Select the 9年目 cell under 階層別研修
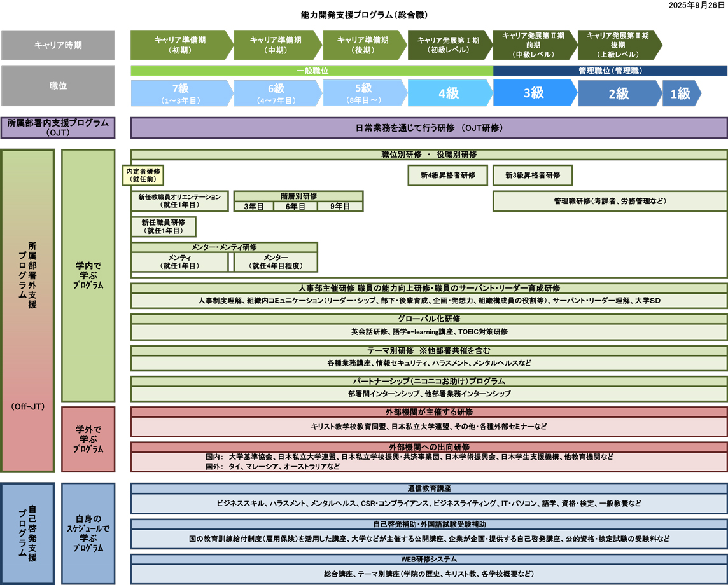Viewport: 728px width, 585px height. click(340, 207)
